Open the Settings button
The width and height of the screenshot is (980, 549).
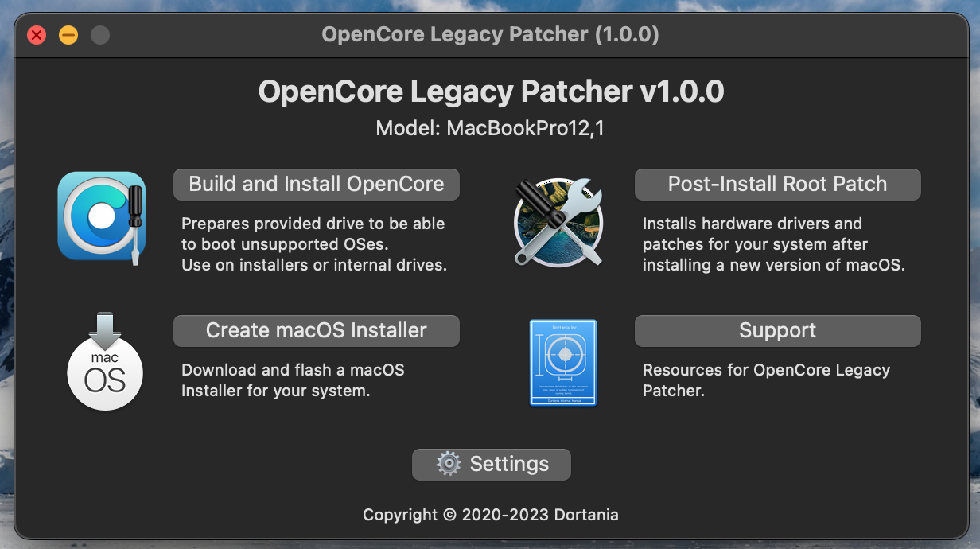pyautogui.click(x=492, y=464)
